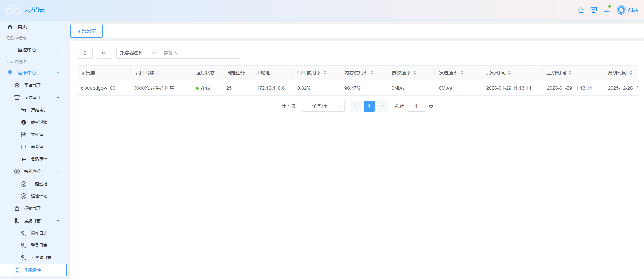Sort by 上线时间 column arrows

570,73
